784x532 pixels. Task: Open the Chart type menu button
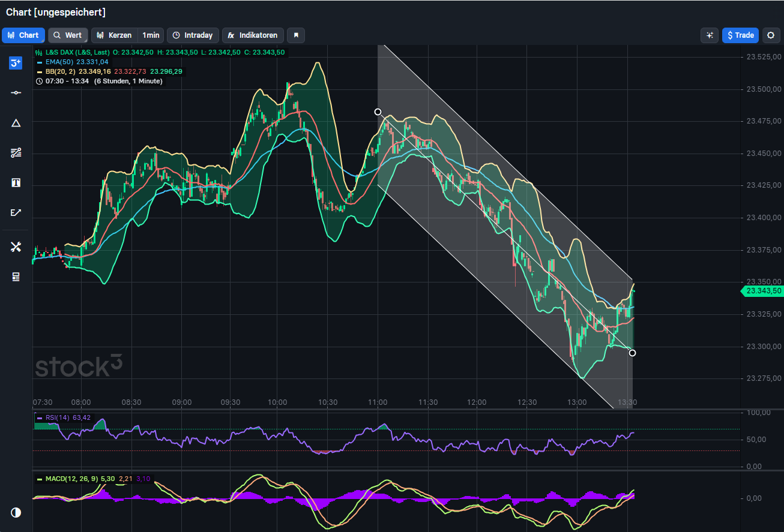tap(23, 35)
